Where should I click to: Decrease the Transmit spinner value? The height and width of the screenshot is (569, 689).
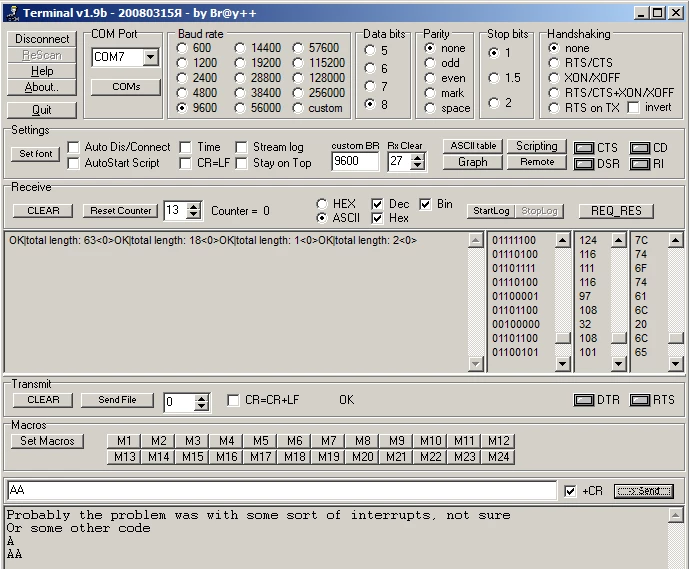tap(202, 406)
